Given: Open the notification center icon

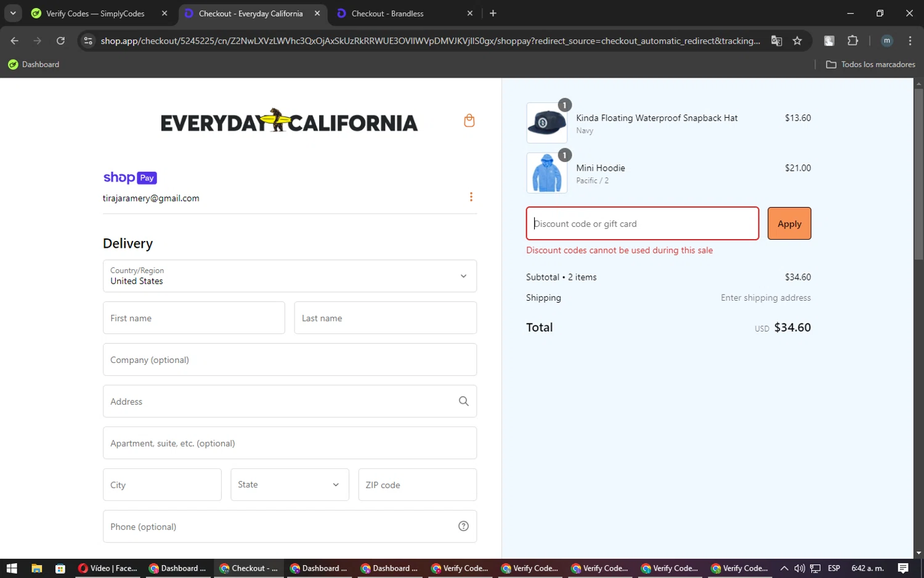Looking at the screenshot, I should pyautogui.click(x=903, y=568).
